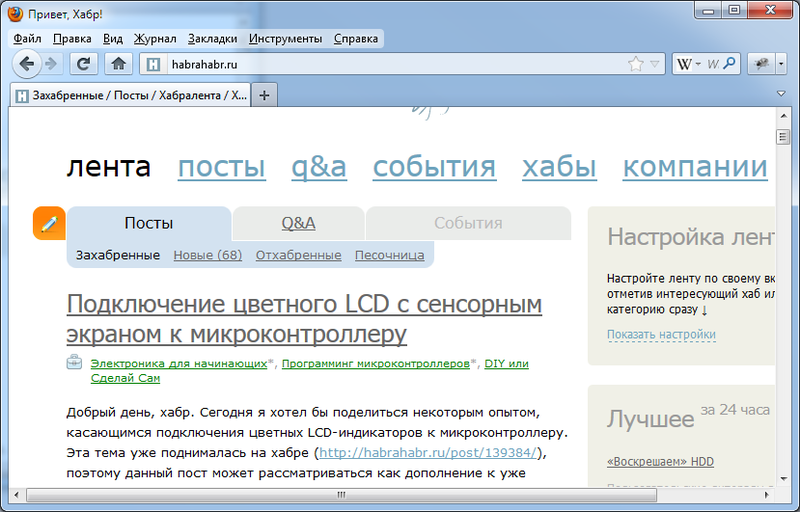Click vertical scrollbar down arrow
Image resolution: width=800 pixels, height=512 pixels.
point(783,479)
